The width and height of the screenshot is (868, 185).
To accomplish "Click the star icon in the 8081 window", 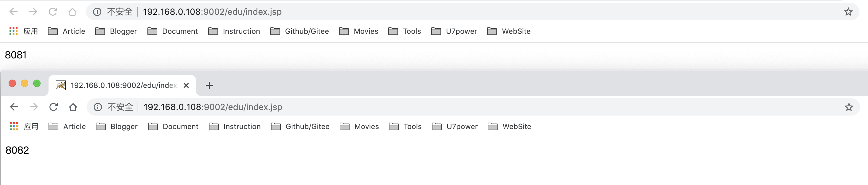I will tap(848, 12).
